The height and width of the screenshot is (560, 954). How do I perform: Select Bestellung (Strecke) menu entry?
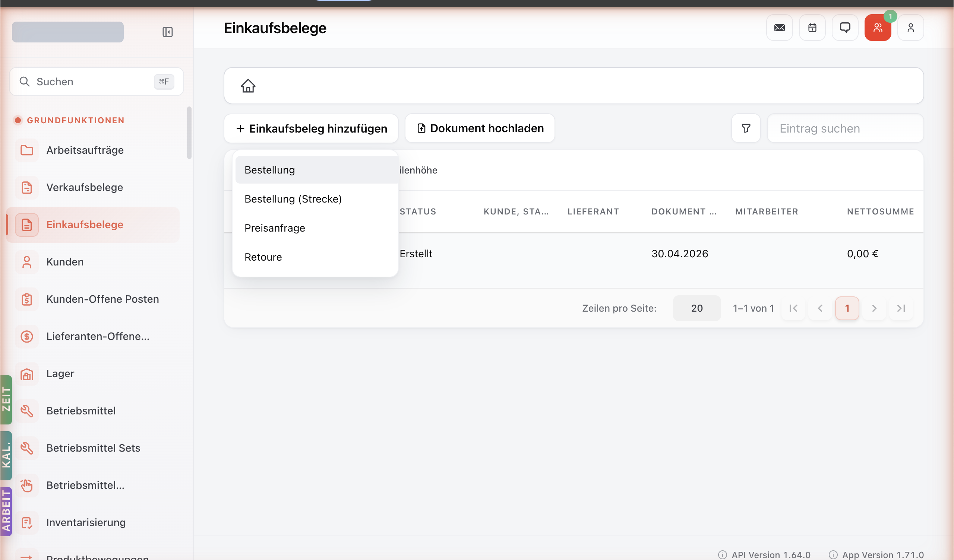click(x=316, y=199)
